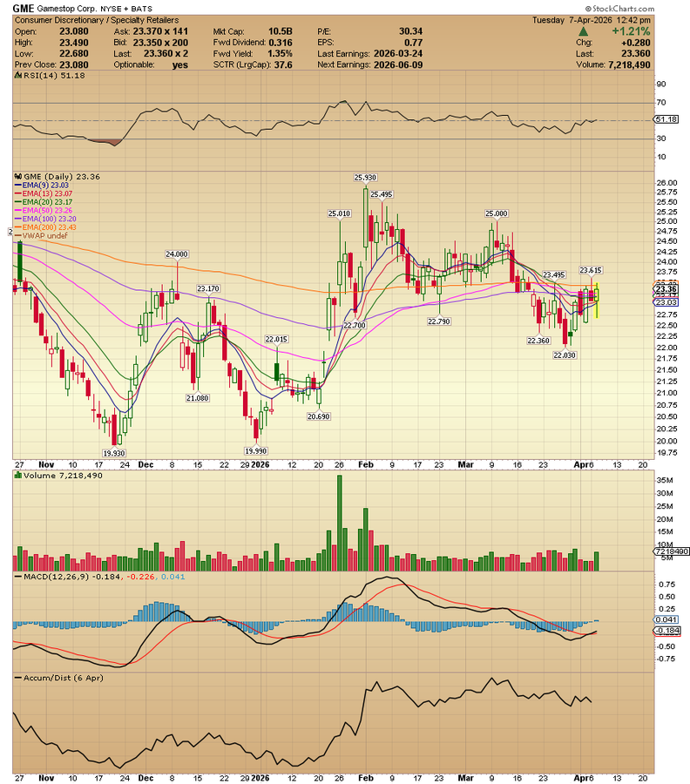Click the 23.495 price annotation
Viewport: 690px width, 784px height.
point(554,275)
